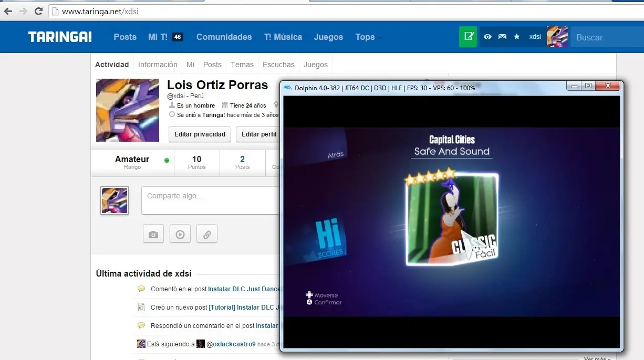644x360 pixels.
Task: Click document icon beside Creó un nuevo post
Action: [141, 307]
